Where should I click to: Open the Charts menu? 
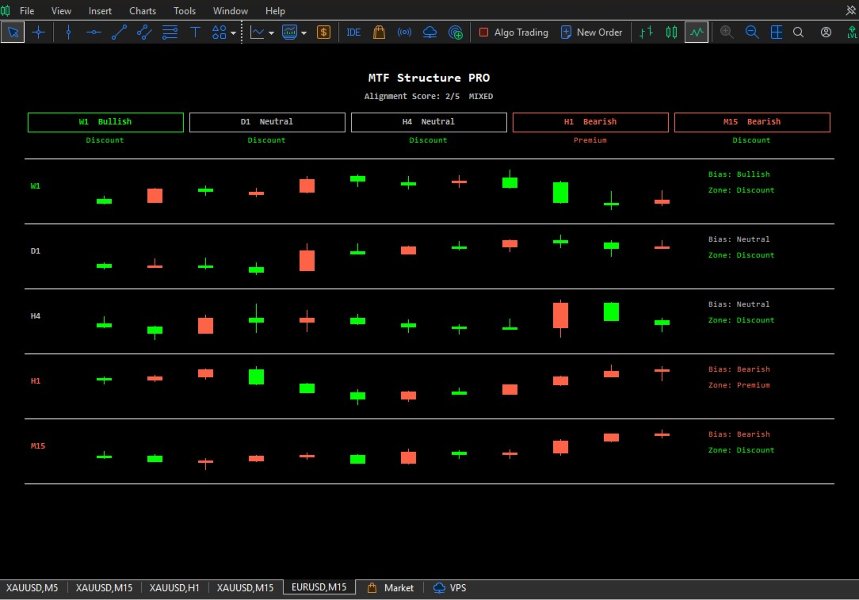coord(142,10)
